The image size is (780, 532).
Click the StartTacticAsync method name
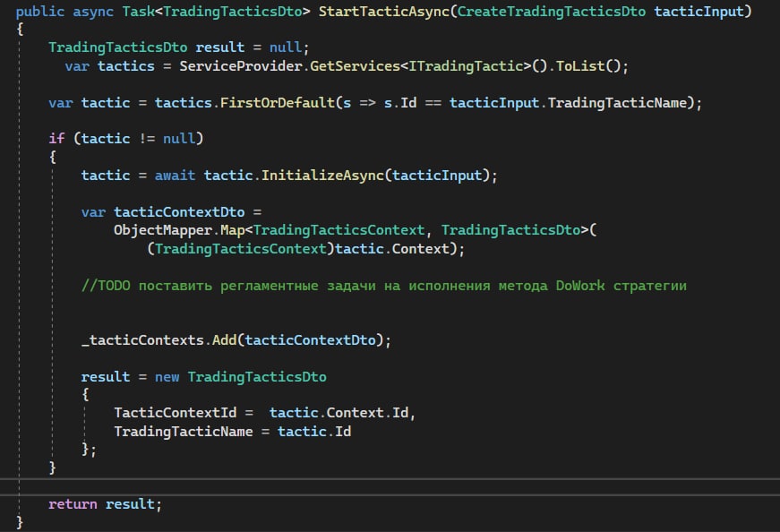384,11
